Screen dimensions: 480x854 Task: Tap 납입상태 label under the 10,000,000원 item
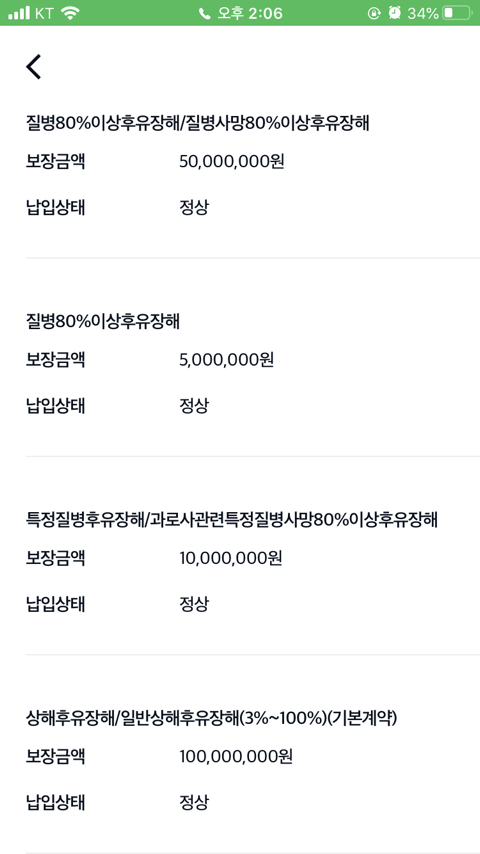[55, 604]
